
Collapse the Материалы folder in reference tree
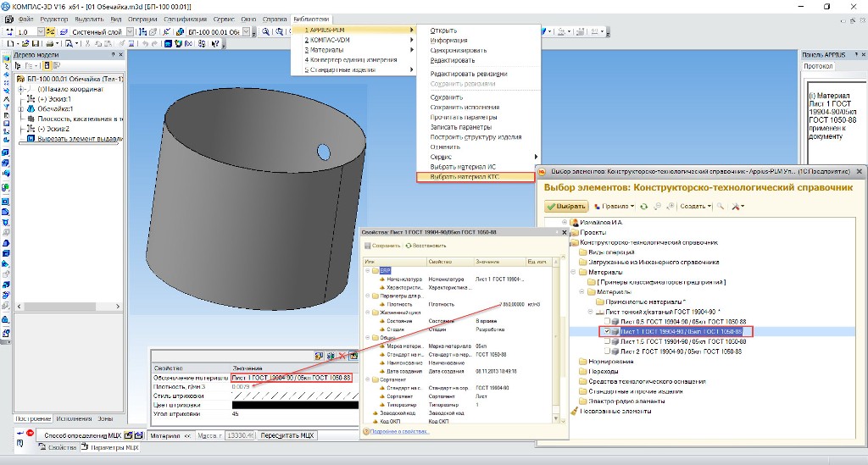(574, 272)
